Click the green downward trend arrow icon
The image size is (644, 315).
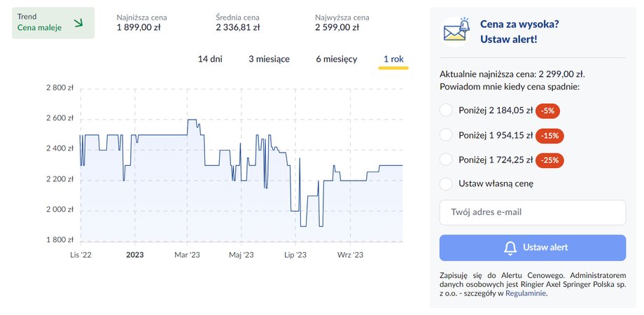78,23
